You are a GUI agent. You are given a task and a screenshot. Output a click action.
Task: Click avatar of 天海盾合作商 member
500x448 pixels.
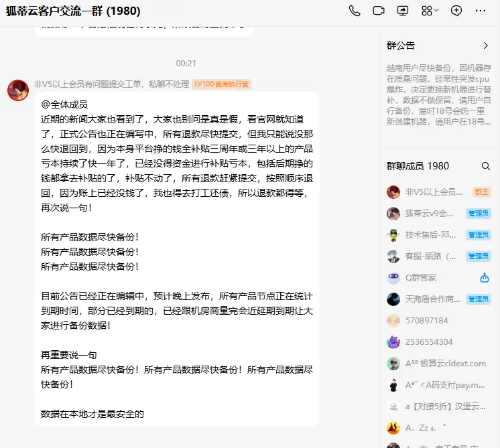pos(393,299)
